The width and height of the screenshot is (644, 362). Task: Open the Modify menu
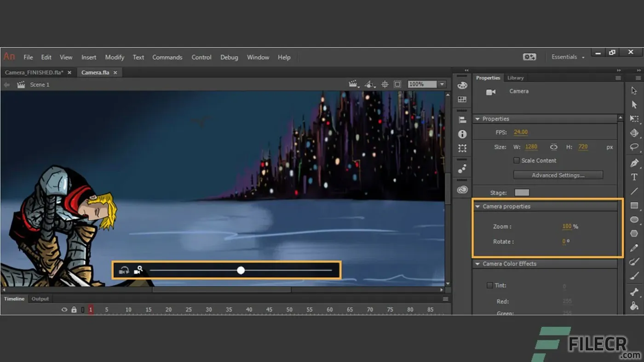point(115,57)
